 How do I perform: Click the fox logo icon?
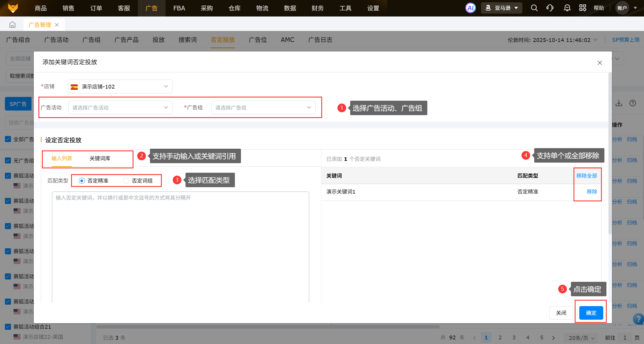[x=13, y=8]
